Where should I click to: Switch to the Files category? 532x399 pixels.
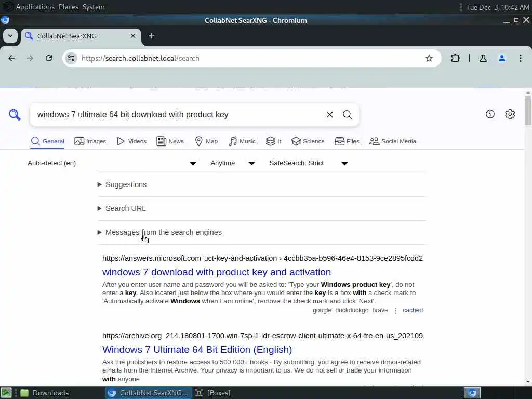347,141
